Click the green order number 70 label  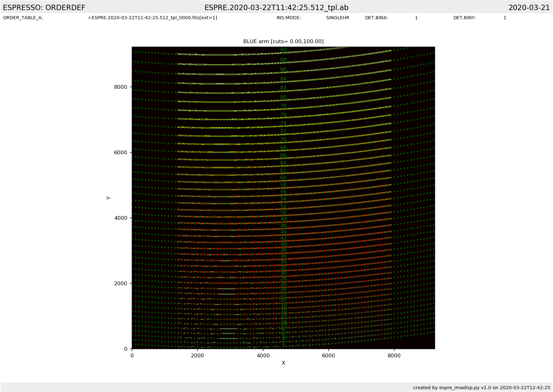tap(283, 140)
